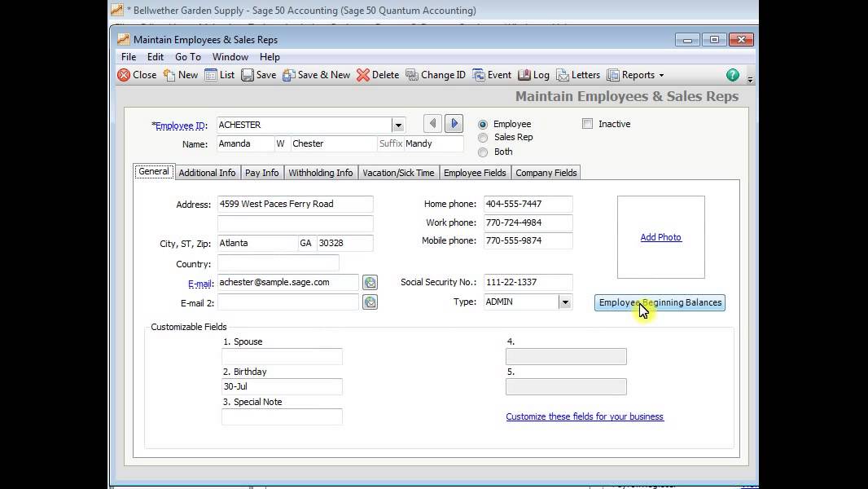
Task: Click the Address field with West Paces Ferry
Action: pos(295,204)
